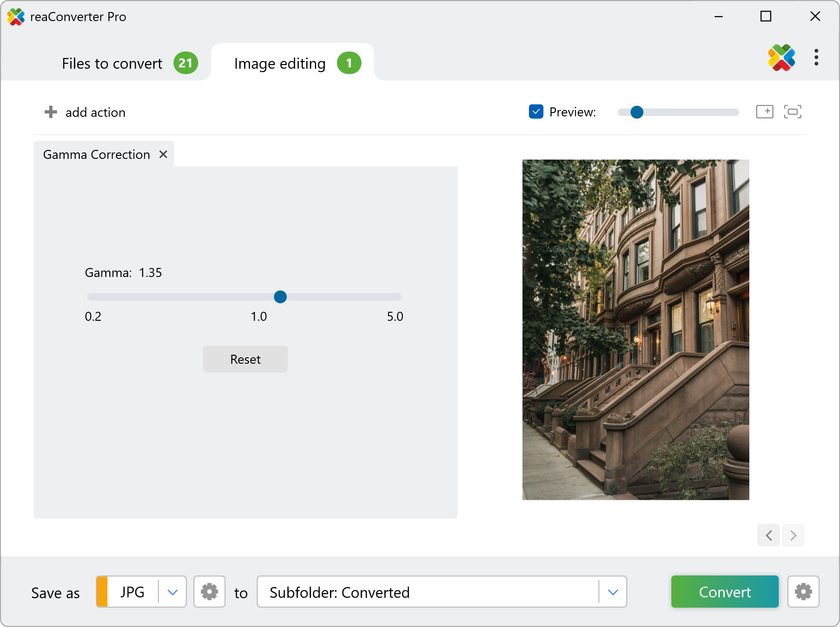Click the brownstone preview image

tap(635, 329)
